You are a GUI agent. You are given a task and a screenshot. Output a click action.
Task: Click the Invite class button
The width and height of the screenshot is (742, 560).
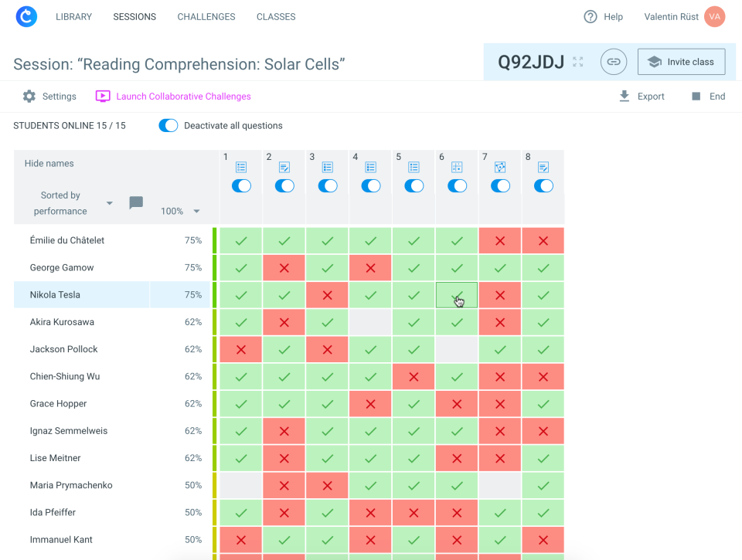point(681,61)
